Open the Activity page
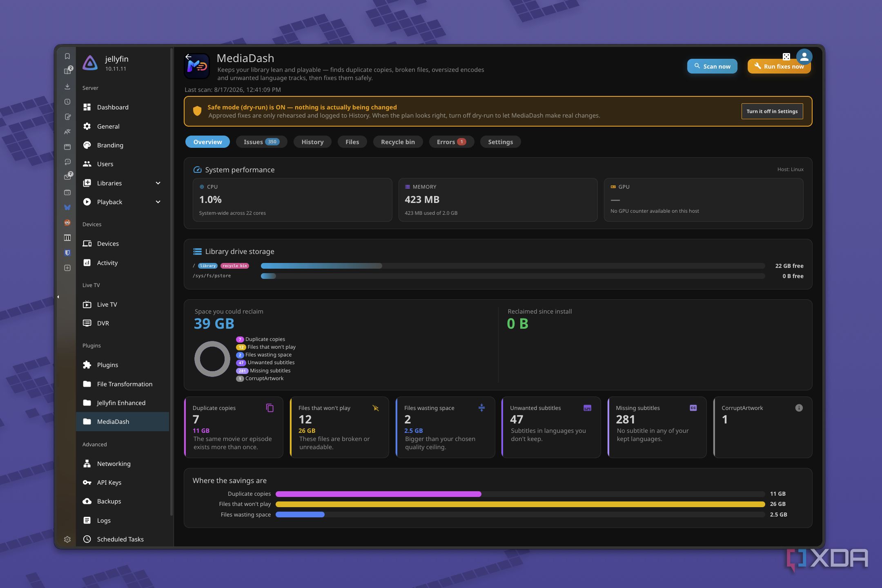This screenshot has width=882, height=588. (122, 263)
